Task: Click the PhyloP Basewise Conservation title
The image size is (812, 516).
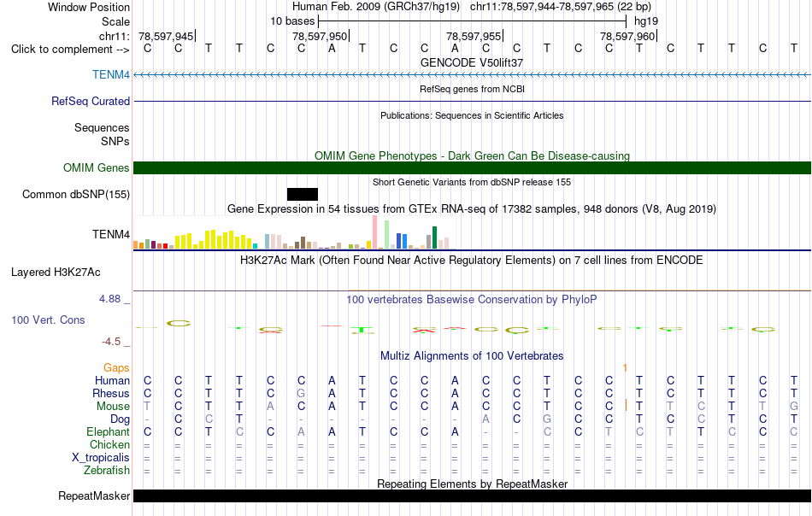Action: pos(472,299)
